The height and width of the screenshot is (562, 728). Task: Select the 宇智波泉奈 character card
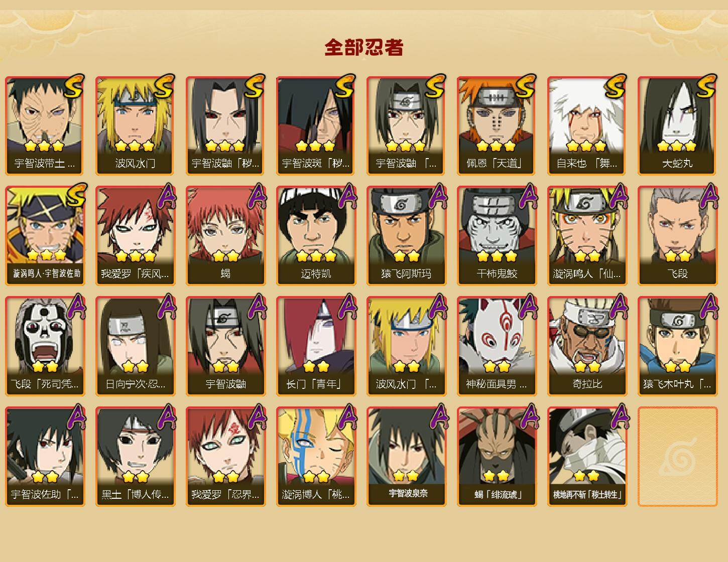point(407,457)
